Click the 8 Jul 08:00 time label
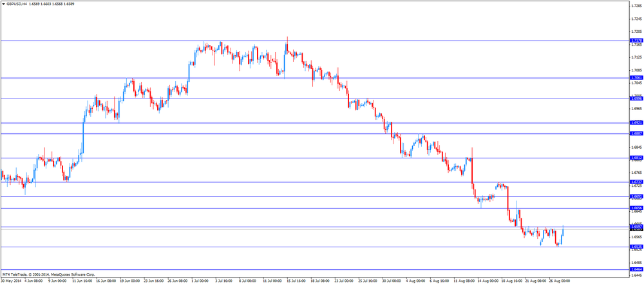 tap(248, 281)
